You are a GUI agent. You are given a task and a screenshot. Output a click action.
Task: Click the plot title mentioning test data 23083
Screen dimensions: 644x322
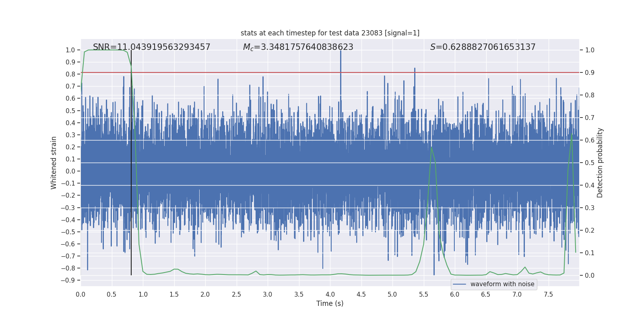point(330,33)
